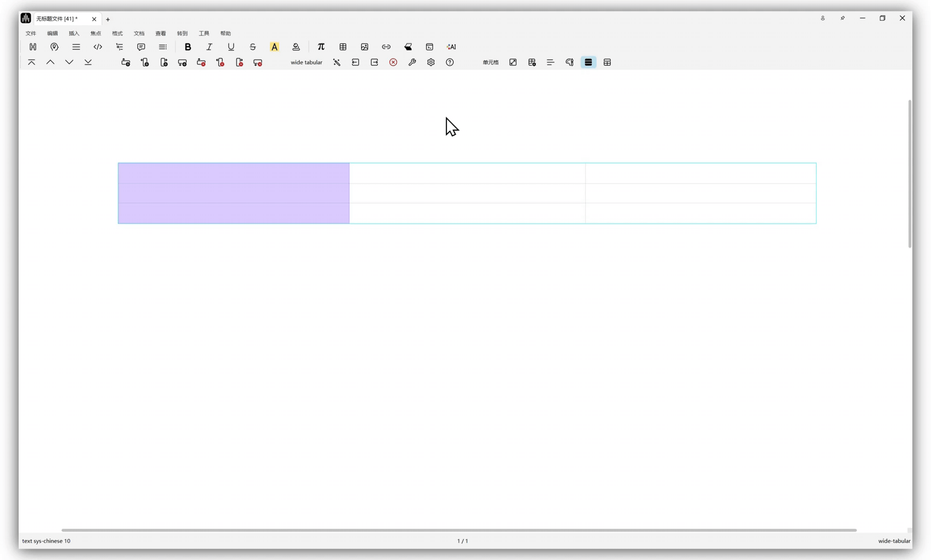The width and height of the screenshot is (931, 560).
Task: Click the red circled X remove icon
Action: click(393, 62)
